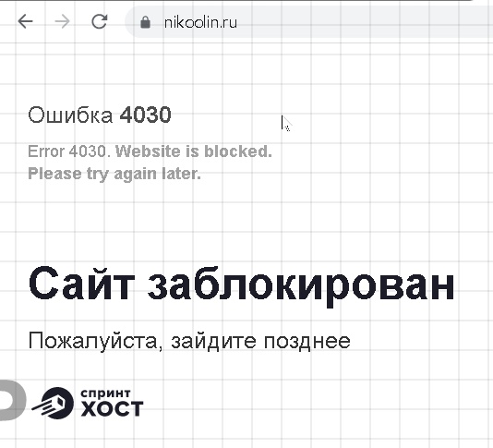Click 'Error 4030. Website is blocked.' line
The height and width of the screenshot is (448, 493).
pos(150,151)
